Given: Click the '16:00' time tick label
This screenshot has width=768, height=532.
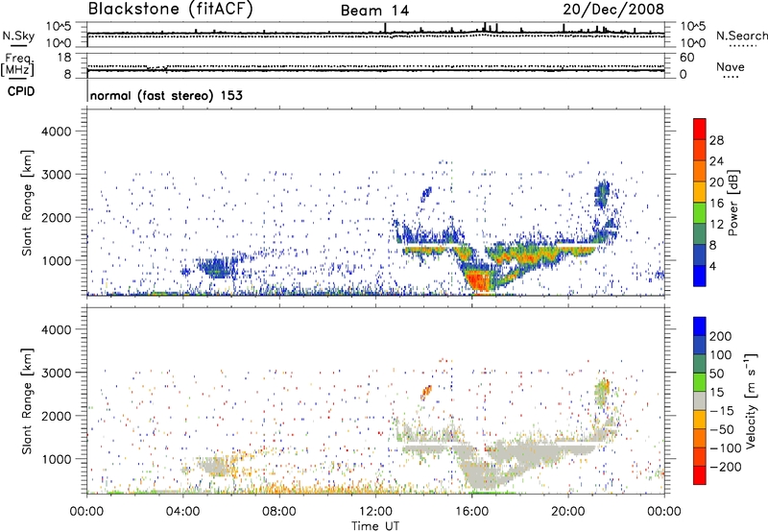Looking at the screenshot, I should 471,512.
